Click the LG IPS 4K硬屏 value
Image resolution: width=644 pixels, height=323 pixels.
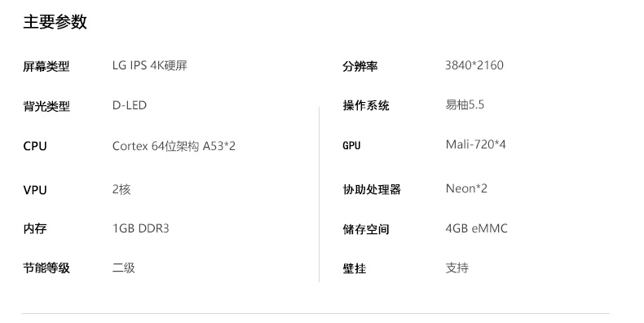[149, 65]
